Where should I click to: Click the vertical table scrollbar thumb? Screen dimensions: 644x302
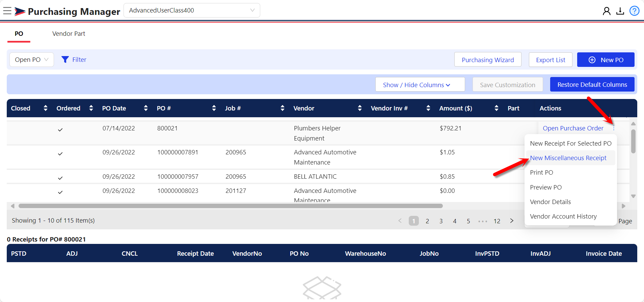[633, 141]
